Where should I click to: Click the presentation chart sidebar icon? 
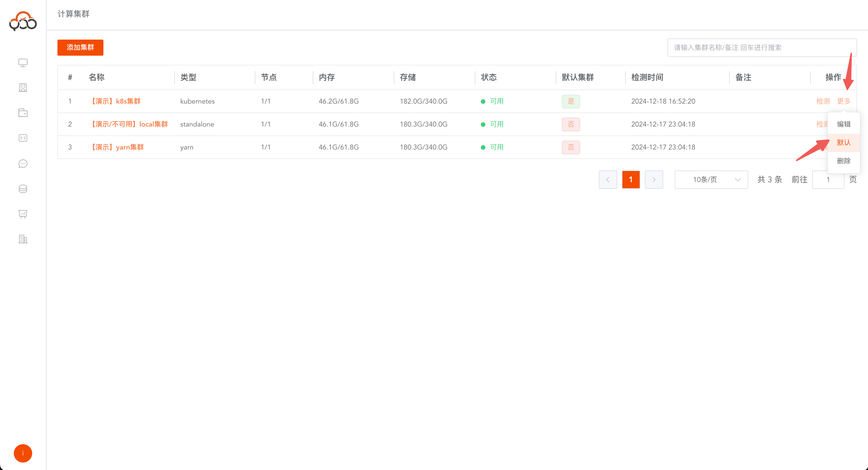coord(23,214)
